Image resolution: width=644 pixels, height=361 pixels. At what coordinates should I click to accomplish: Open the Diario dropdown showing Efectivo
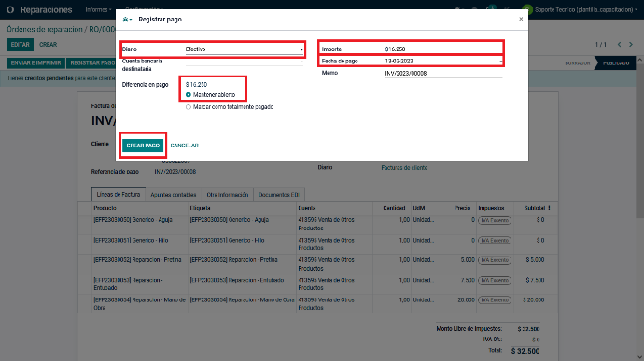244,49
